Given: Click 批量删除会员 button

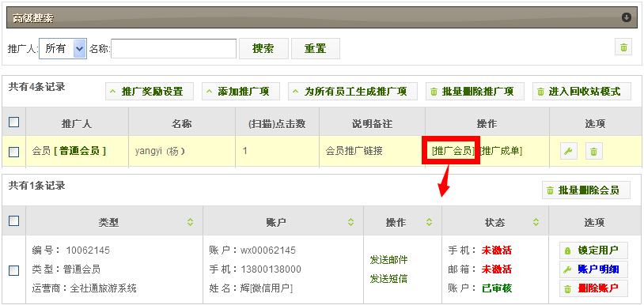Looking at the screenshot, I should coord(586,190).
